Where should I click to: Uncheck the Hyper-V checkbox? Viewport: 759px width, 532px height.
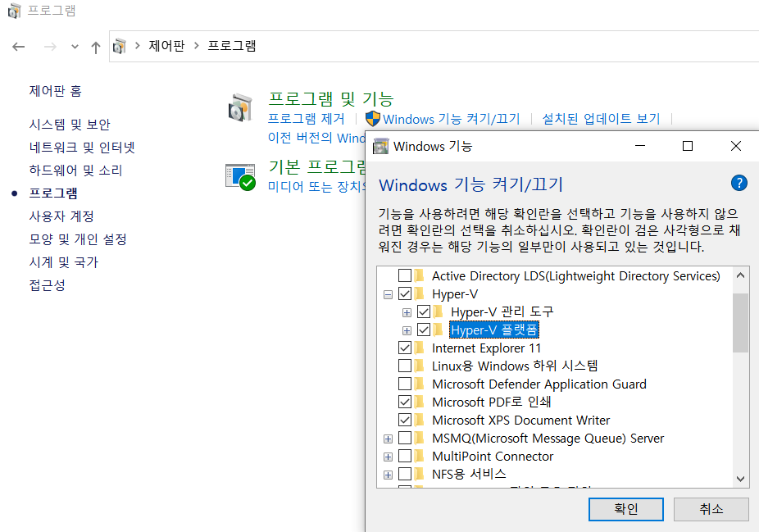click(405, 293)
